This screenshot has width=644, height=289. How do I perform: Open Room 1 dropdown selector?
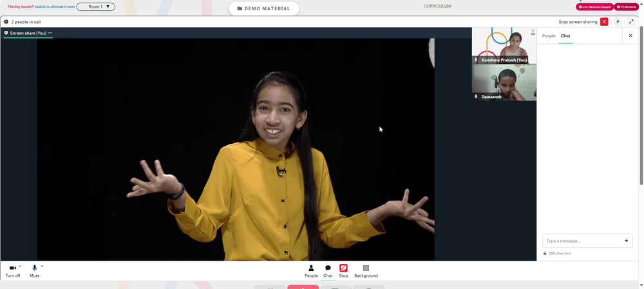point(96,6)
